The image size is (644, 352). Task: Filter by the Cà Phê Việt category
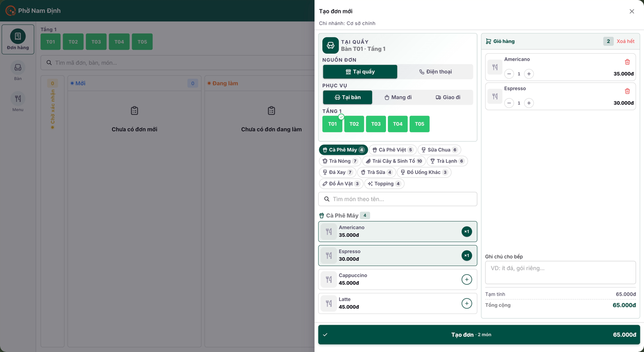click(393, 150)
